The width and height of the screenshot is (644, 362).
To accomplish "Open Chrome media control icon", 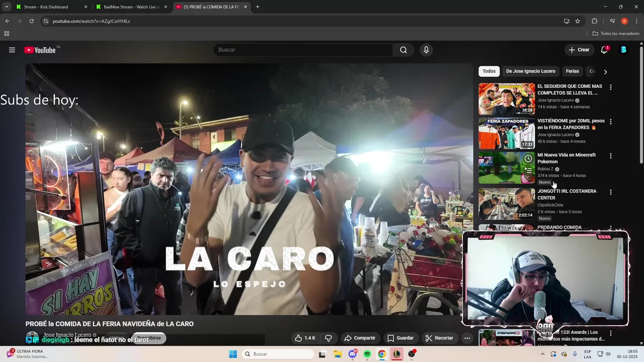I will 612,21.
